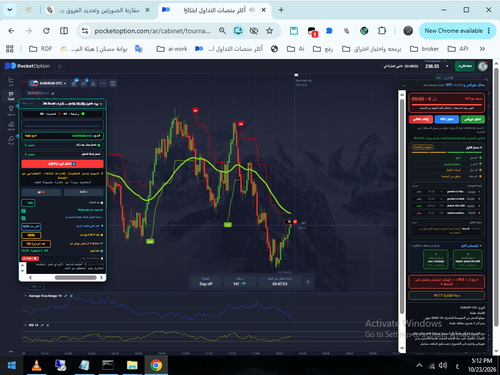
Task: Switch to the first browser tab
Action: [98, 10]
